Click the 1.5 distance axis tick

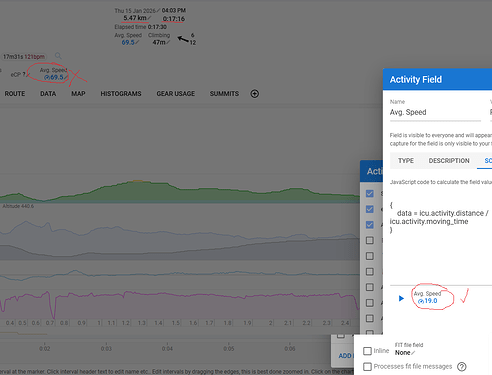(176, 323)
